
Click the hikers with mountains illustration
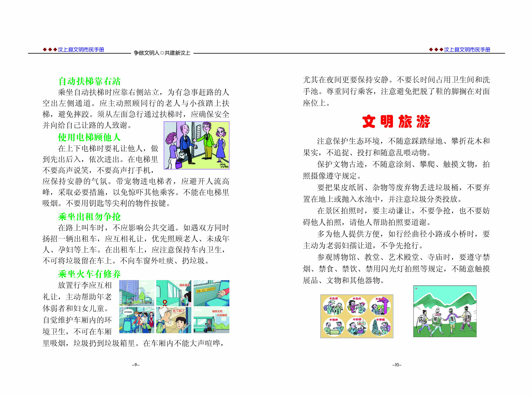point(445,311)
